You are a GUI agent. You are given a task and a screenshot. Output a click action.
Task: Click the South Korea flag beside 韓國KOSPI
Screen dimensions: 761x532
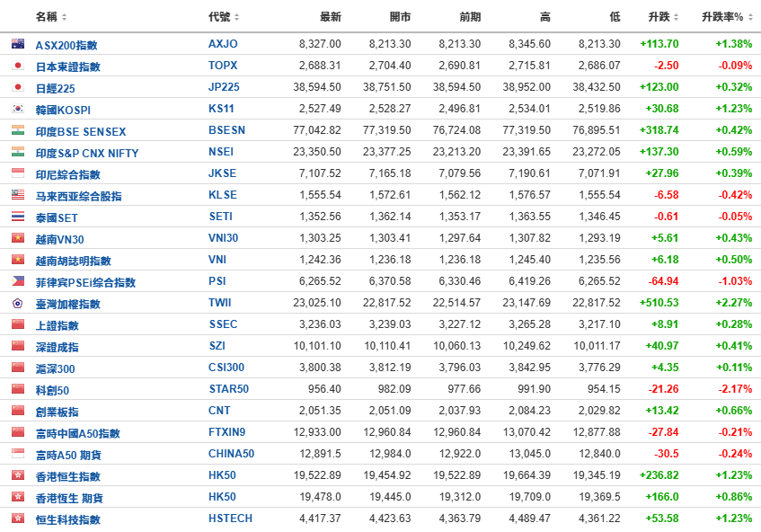pos(17,109)
